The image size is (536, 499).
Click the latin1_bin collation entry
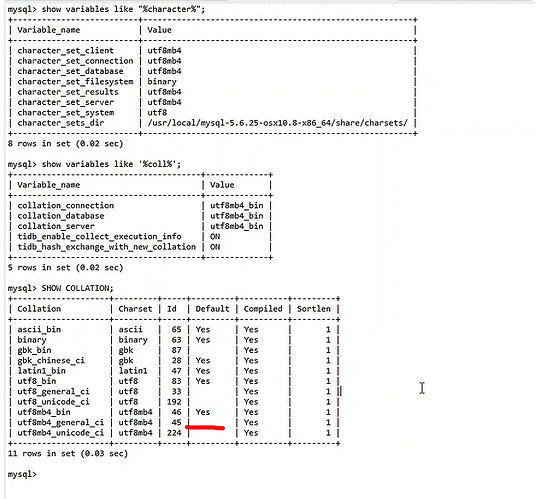pyautogui.click(x=41, y=371)
